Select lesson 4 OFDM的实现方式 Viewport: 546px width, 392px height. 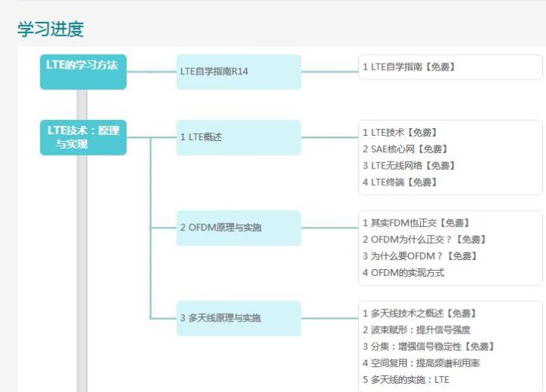click(403, 273)
